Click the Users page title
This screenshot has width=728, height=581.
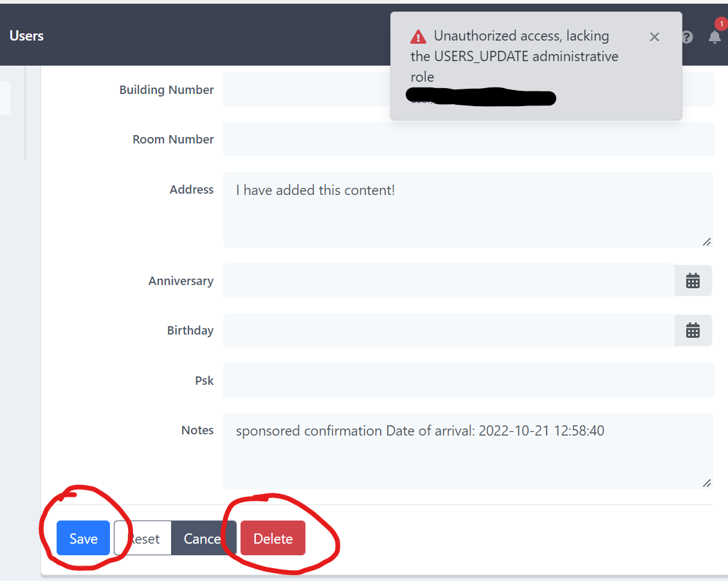pyautogui.click(x=26, y=36)
